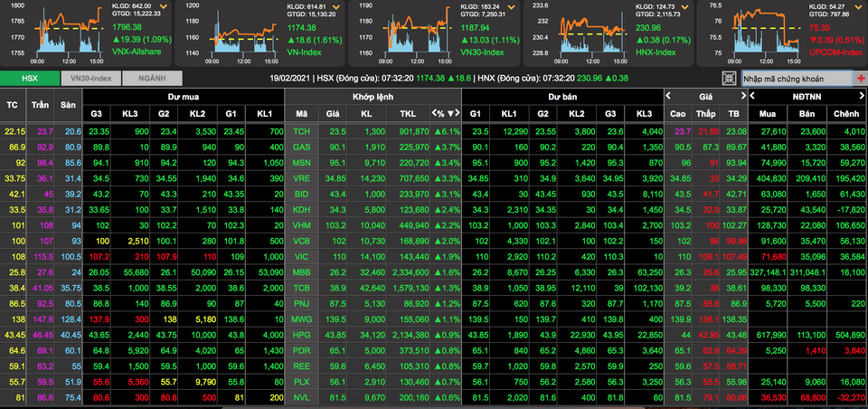
Task: Open the TCH stock code
Action: click(302, 131)
